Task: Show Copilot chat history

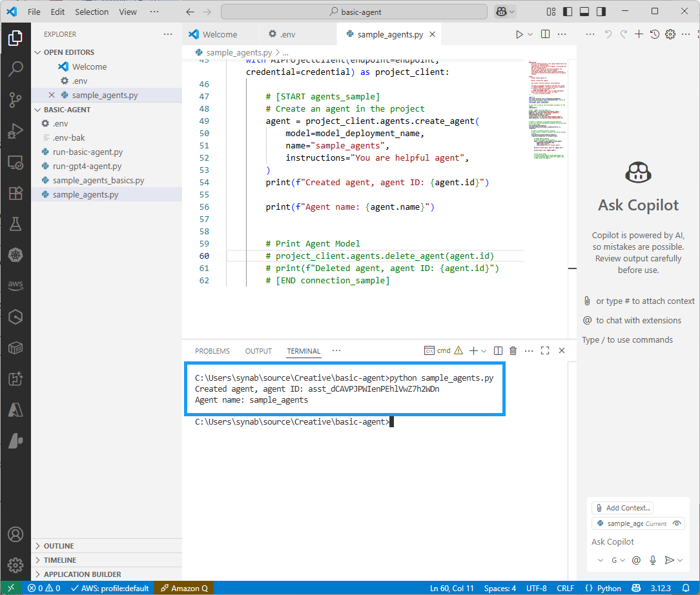Action: pos(654,34)
